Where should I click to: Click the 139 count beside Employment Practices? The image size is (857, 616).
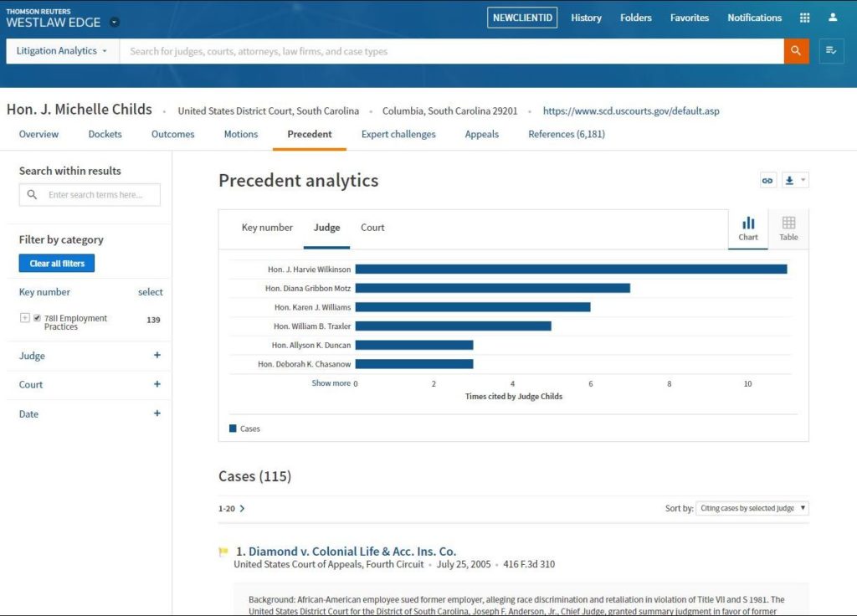154,320
